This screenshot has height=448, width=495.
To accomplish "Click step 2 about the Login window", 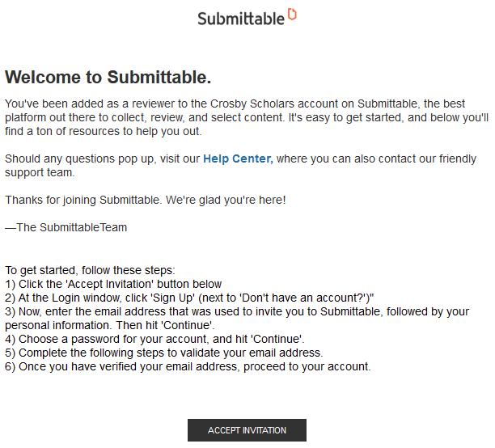I will pos(189,298).
